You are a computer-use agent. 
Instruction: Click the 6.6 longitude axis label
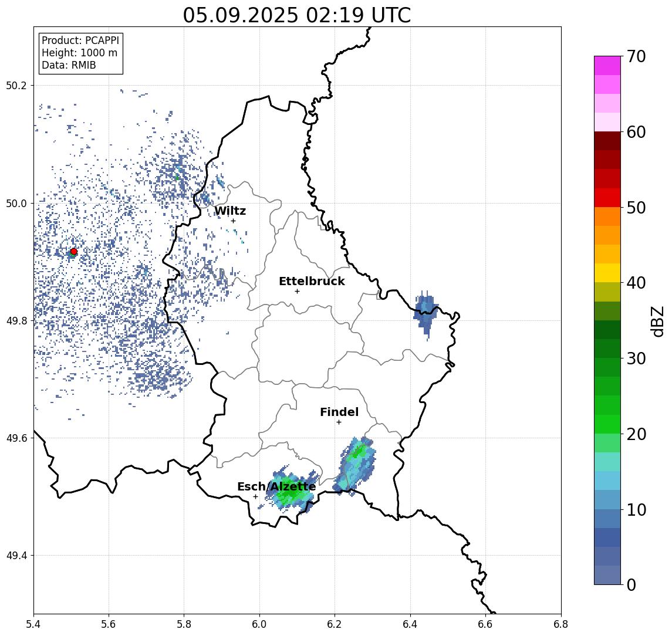point(485,624)
